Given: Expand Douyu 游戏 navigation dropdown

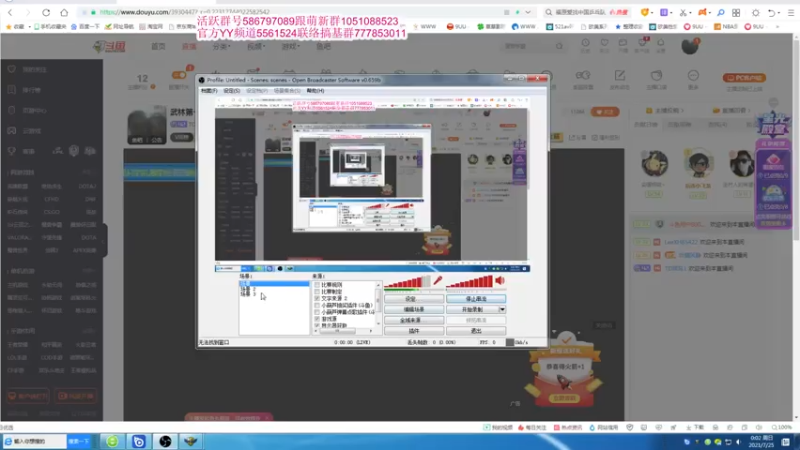Looking at the screenshot, I should (290, 46).
